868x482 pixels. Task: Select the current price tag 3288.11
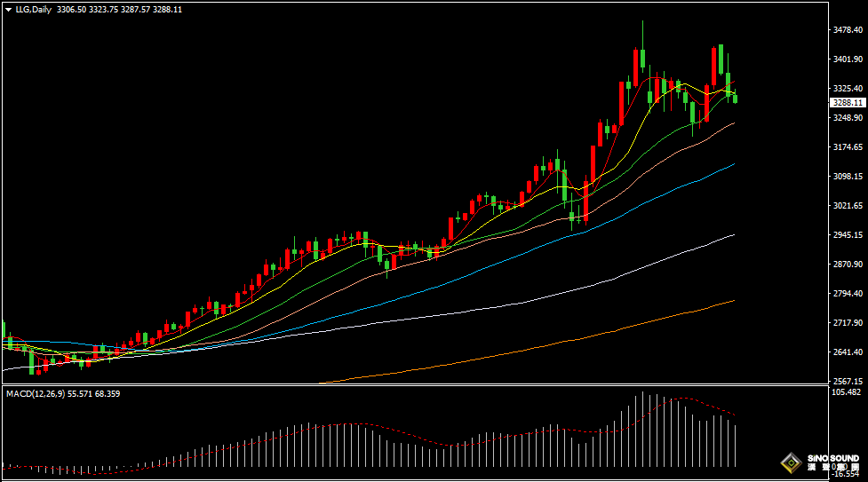[847, 103]
